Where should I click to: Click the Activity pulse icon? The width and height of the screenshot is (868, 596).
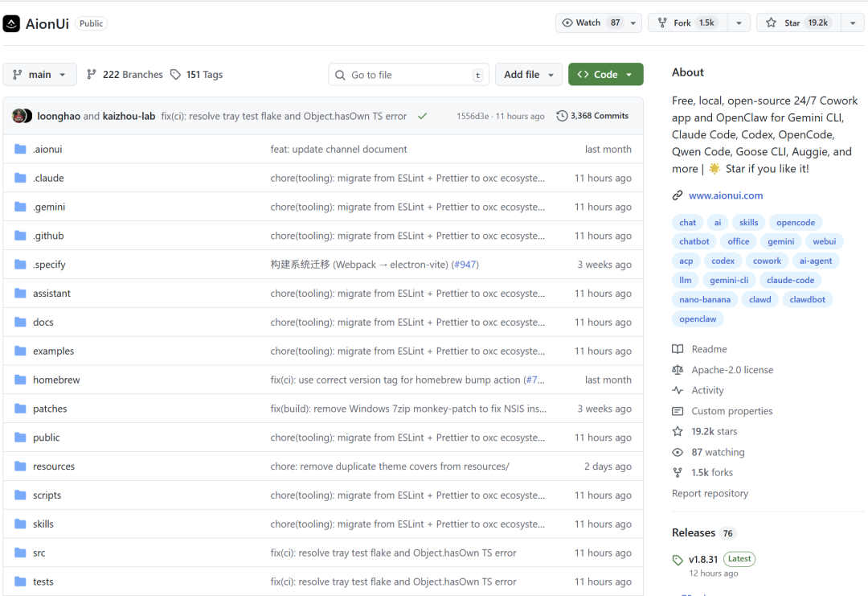tap(678, 390)
